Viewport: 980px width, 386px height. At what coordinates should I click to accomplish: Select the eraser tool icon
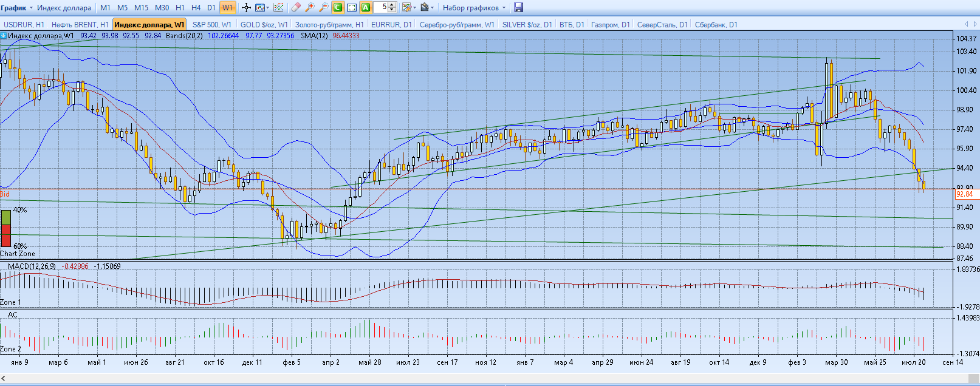[x=295, y=8]
